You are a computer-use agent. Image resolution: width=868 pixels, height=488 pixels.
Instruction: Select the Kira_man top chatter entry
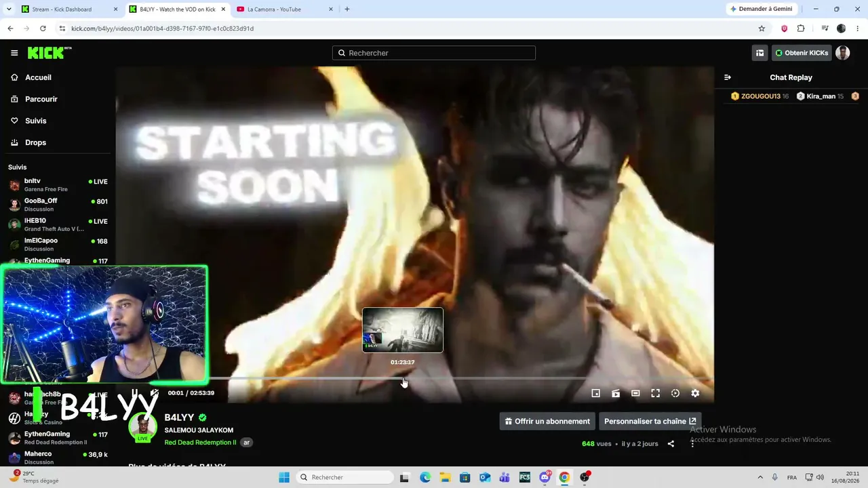pyautogui.click(x=820, y=96)
